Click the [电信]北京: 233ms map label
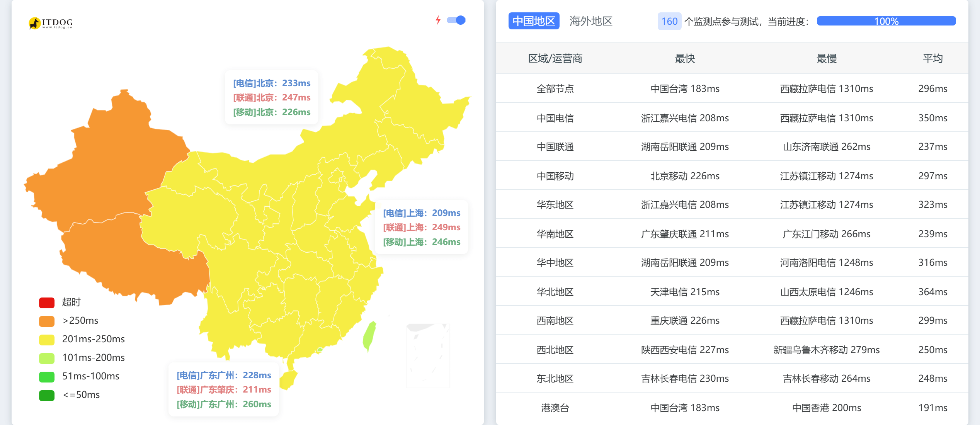The height and width of the screenshot is (425, 980). [x=272, y=83]
